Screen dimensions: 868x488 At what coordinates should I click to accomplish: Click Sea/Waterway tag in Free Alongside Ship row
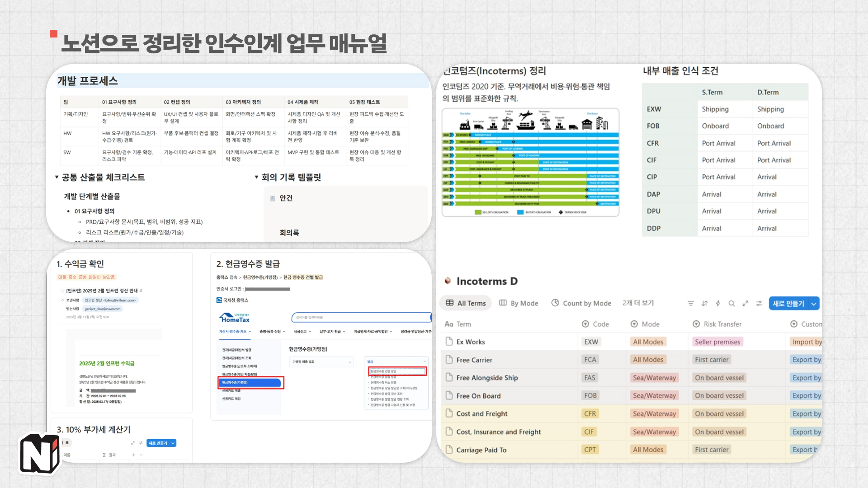(654, 378)
